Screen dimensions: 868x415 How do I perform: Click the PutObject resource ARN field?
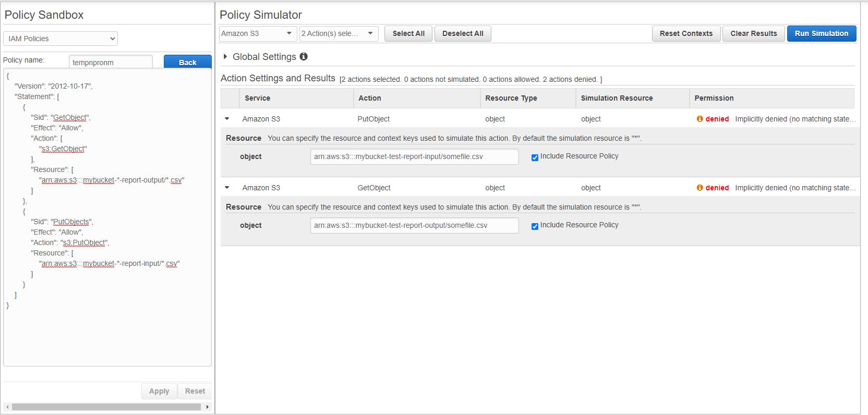pyautogui.click(x=414, y=156)
